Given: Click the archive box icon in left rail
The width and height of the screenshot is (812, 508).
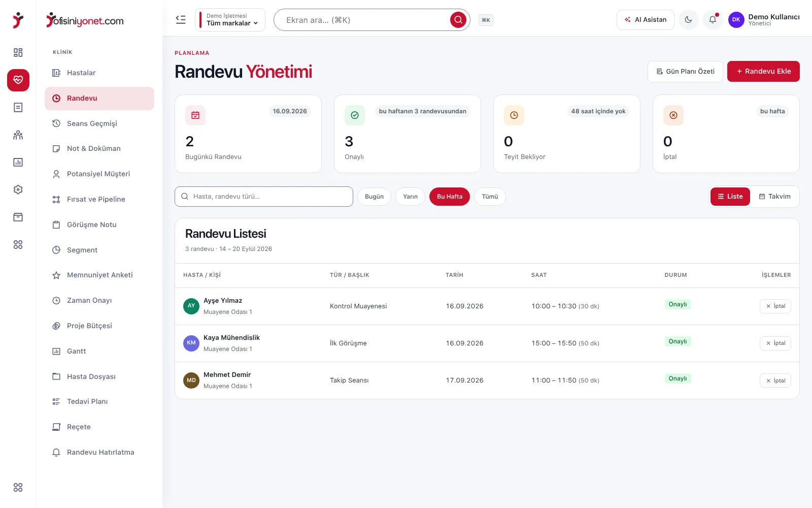Looking at the screenshot, I should point(18,217).
